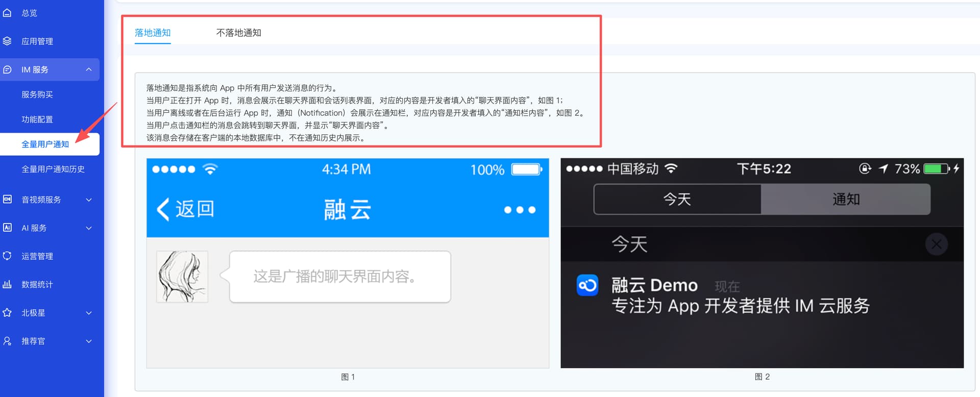Click the 运营管理 icon in sidebar

click(x=7, y=256)
